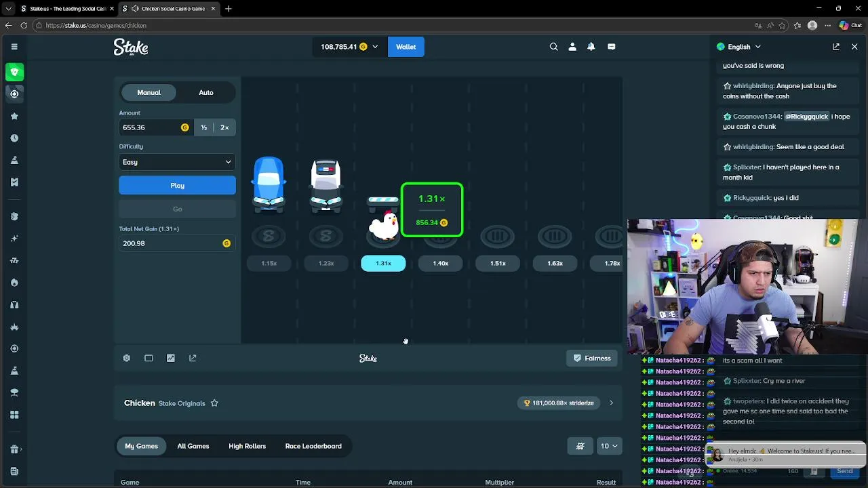Pop out the game with arrow icon
The image size is (868, 488).
[193, 358]
